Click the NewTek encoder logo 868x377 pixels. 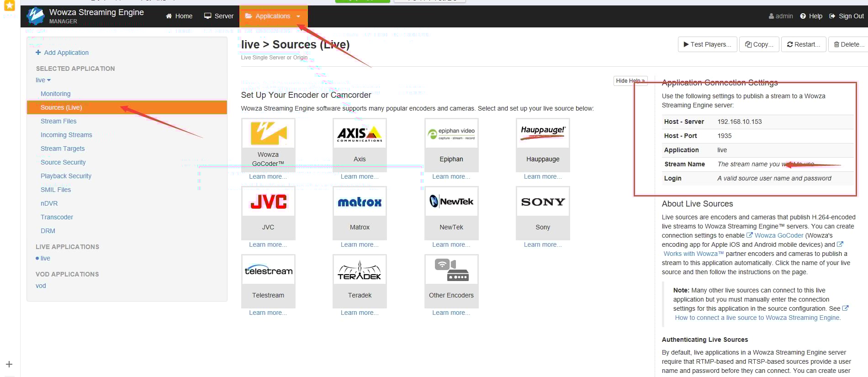coord(451,202)
